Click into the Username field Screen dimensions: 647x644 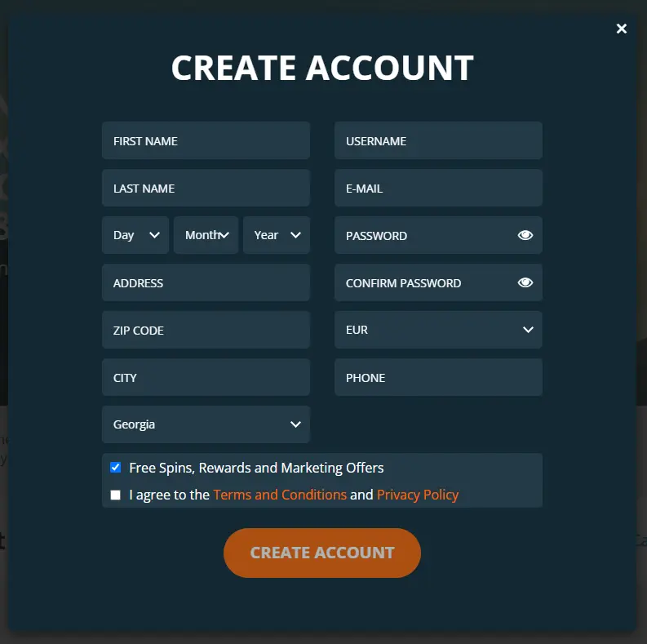click(438, 140)
